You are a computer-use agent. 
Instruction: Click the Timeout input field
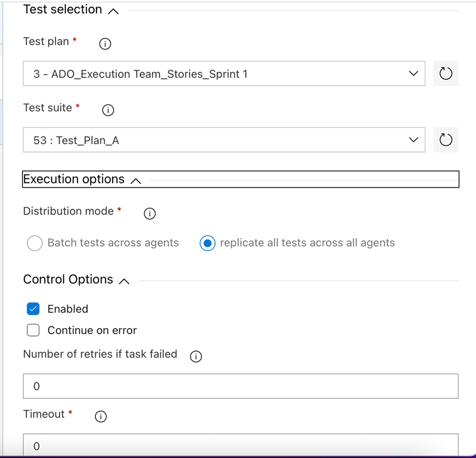[241, 446]
